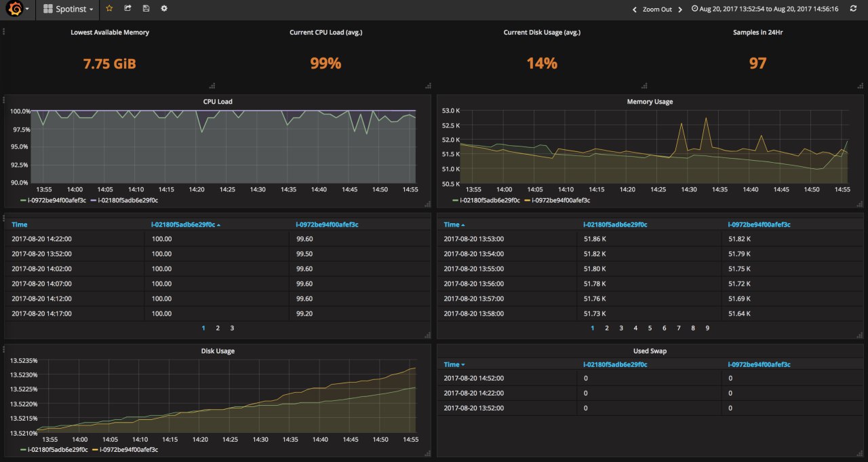Toggle i-0972be94f00afef3c series in Disk Usage legend

pyautogui.click(x=129, y=449)
